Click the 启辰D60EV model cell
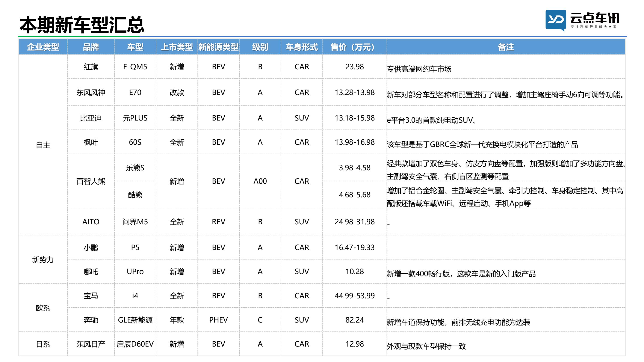Image resolution: width=644 pixels, height=362 pixels. click(x=135, y=344)
